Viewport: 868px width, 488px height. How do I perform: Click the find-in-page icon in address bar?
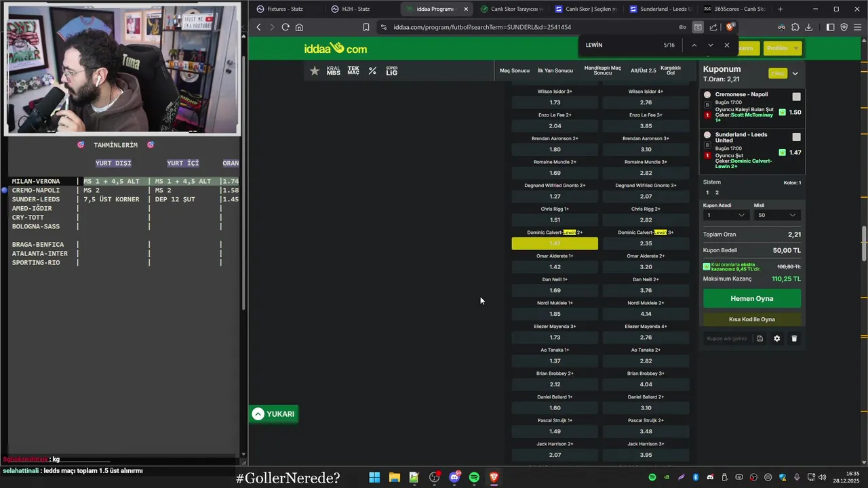pyautogui.click(x=698, y=27)
